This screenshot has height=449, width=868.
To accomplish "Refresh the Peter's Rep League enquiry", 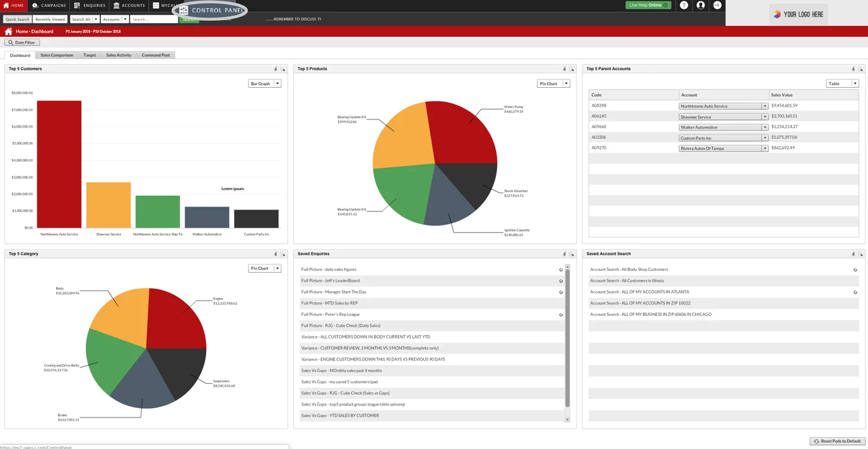I will [x=561, y=314].
